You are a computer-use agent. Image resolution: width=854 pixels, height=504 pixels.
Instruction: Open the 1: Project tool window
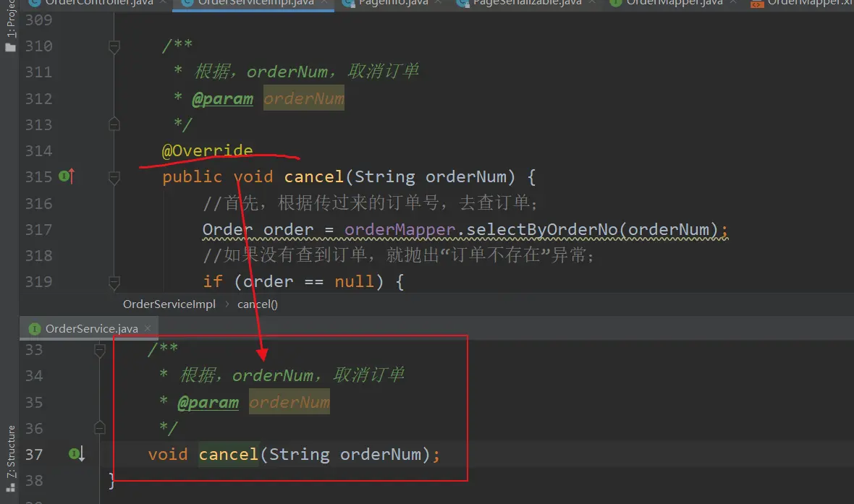pyautogui.click(x=10, y=26)
